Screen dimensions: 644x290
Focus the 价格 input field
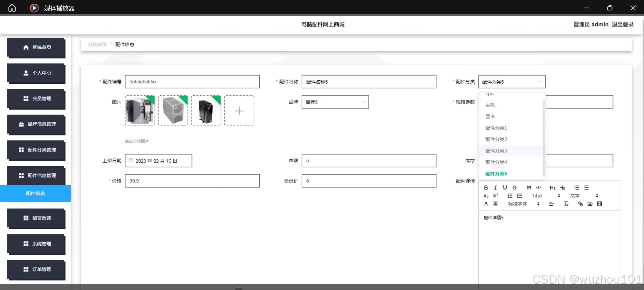pyautogui.click(x=192, y=181)
